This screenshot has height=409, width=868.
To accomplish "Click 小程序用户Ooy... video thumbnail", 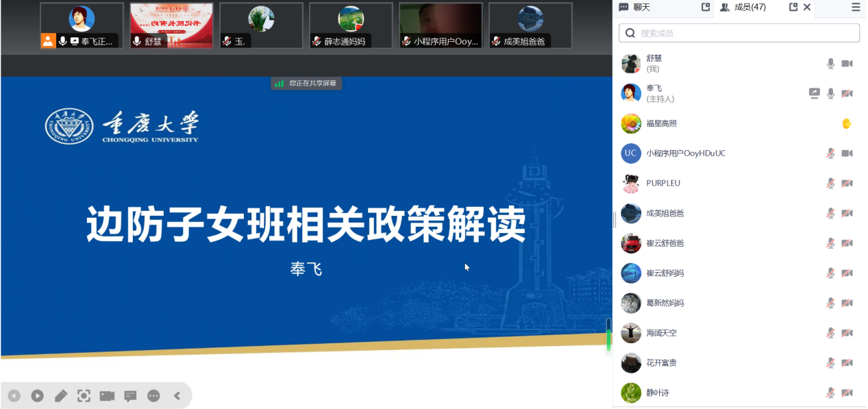I will point(441,25).
